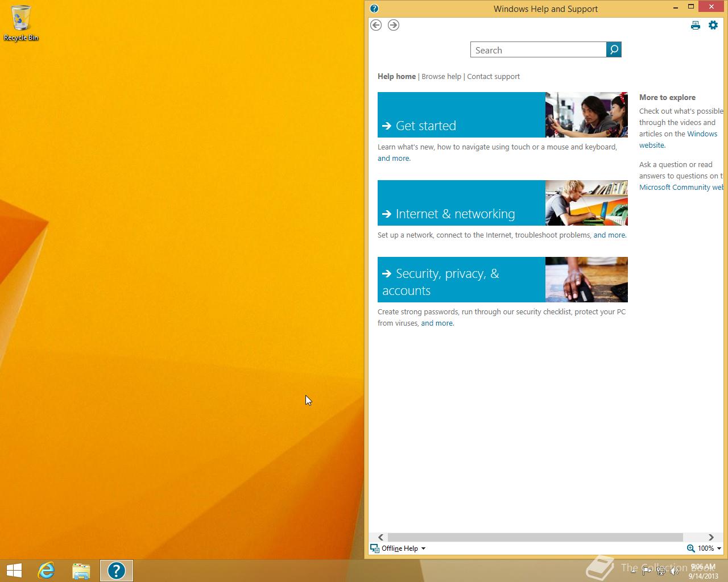Image resolution: width=728 pixels, height=582 pixels.
Task: Print the help page using printer icon
Action: click(696, 25)
